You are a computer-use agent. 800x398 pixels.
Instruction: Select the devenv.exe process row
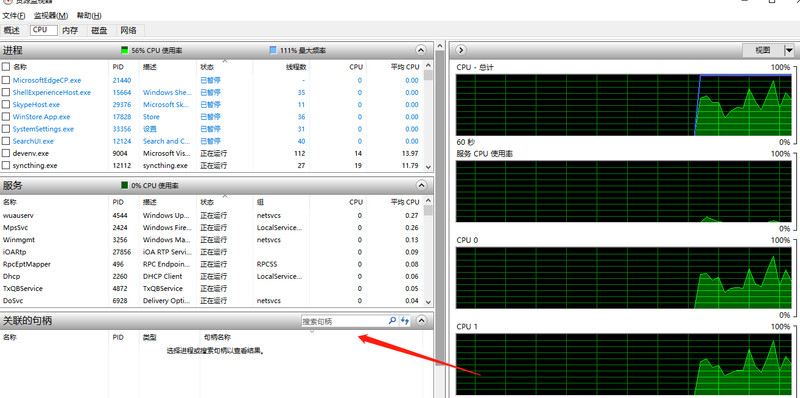[212, 153]
